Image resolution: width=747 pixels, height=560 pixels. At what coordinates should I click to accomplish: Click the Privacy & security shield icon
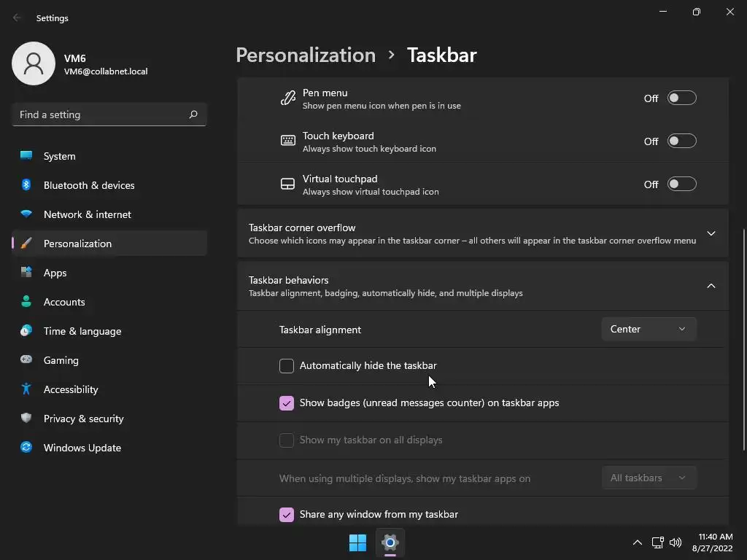(x=26, y=419)
